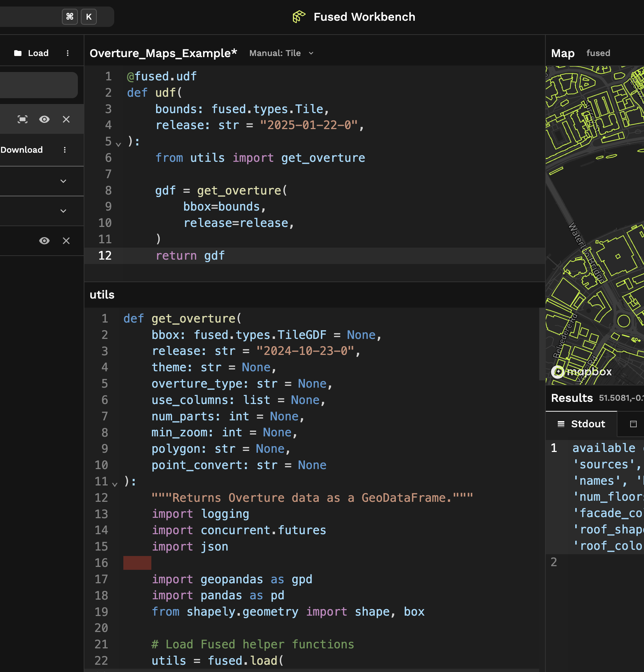Click the fused label next to Map
This screenshot has height=672, width=644.
pos(598,53)
